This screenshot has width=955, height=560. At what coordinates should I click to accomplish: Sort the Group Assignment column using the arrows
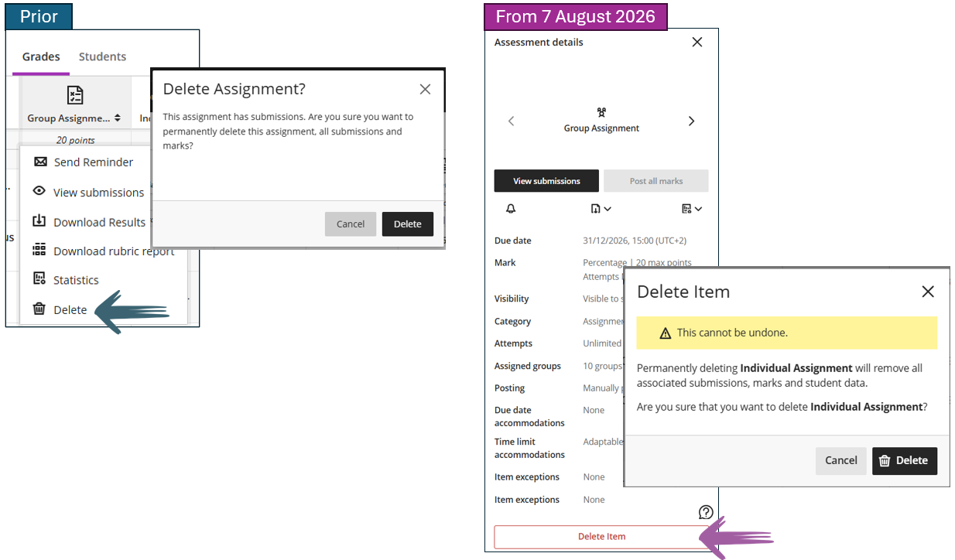pyautogui.click(x=118, y=118)
